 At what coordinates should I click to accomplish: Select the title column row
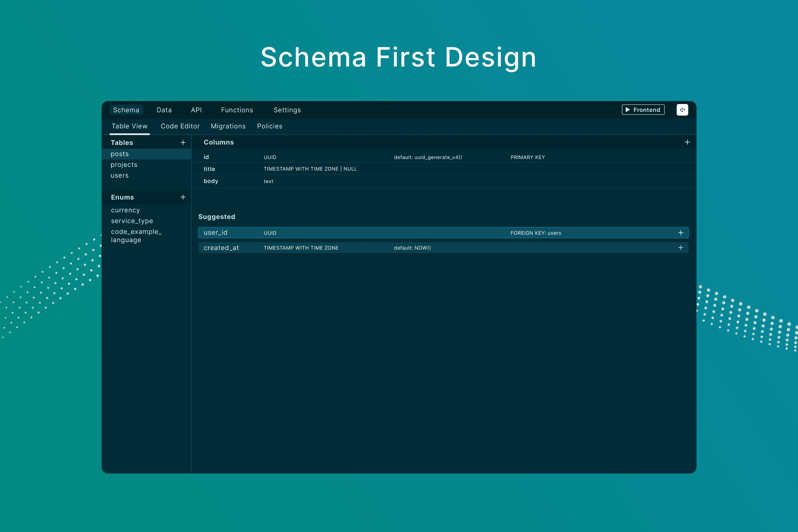tap(209, 169)
